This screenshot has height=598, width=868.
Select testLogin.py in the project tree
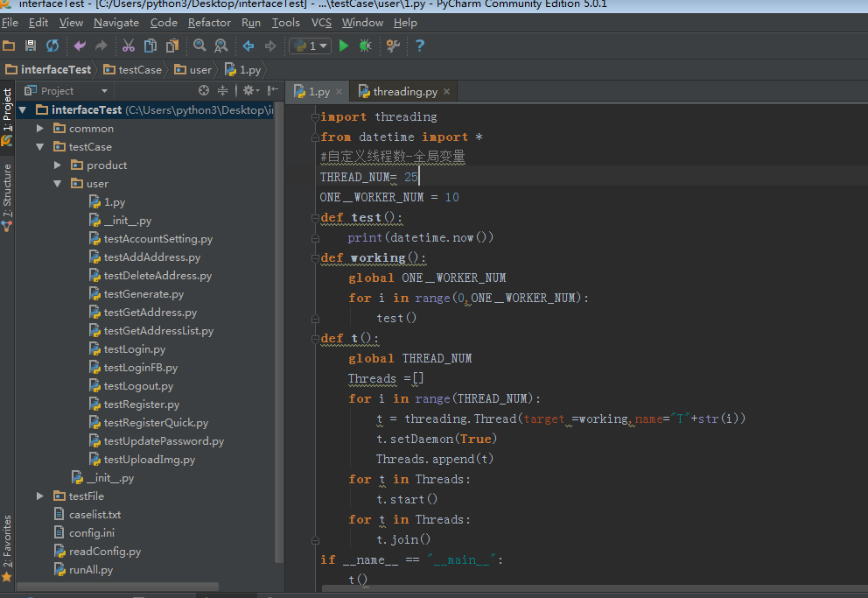[134, 349]
